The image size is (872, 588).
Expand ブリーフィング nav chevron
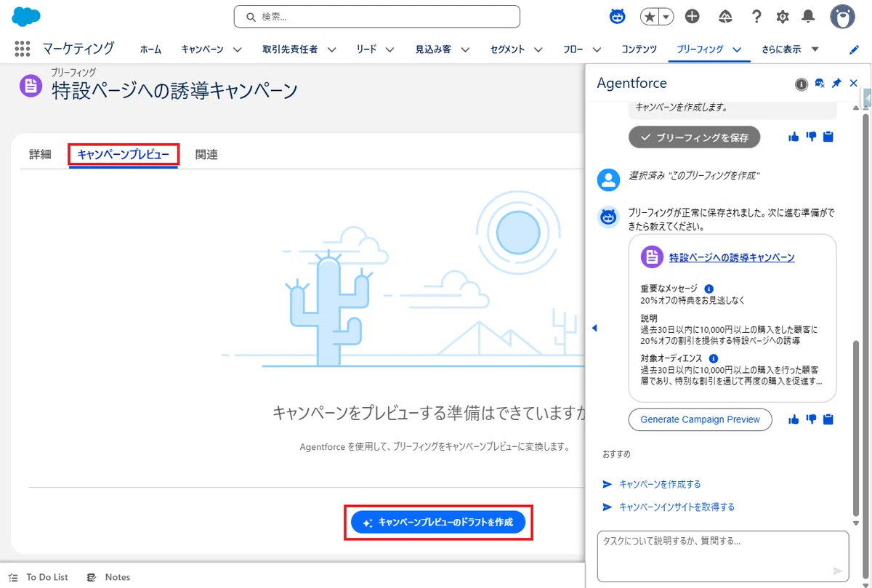(737, 49)
